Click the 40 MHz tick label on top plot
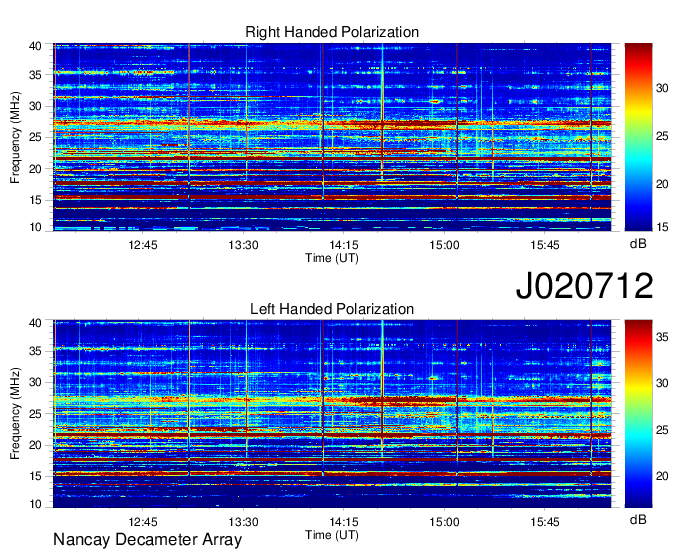The height and width of the screenshot is (552, 680). tap(35, 46)
